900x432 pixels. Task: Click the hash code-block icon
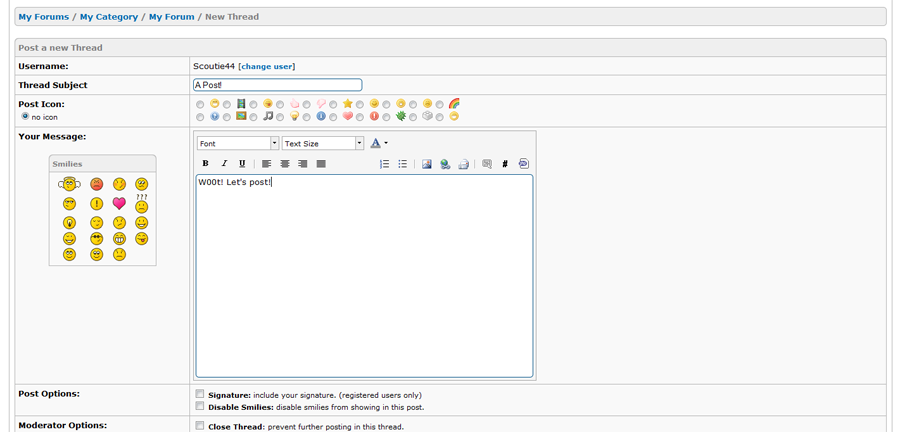[505, 164]
